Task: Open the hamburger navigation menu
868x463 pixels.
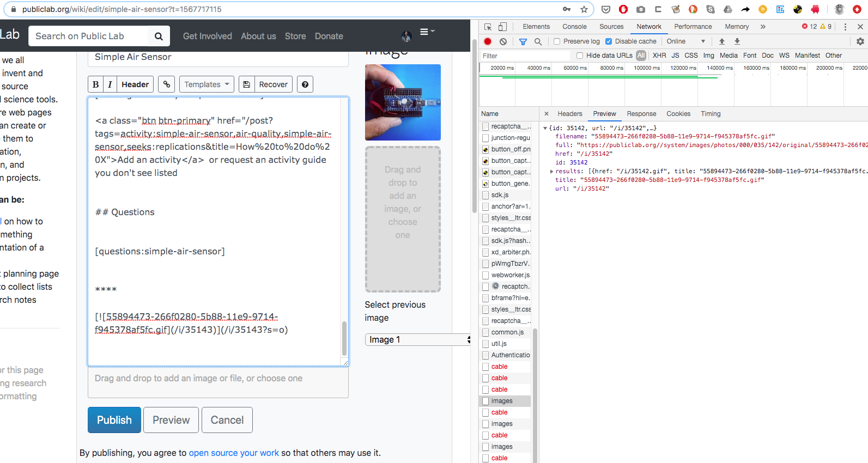Action: 427,32
